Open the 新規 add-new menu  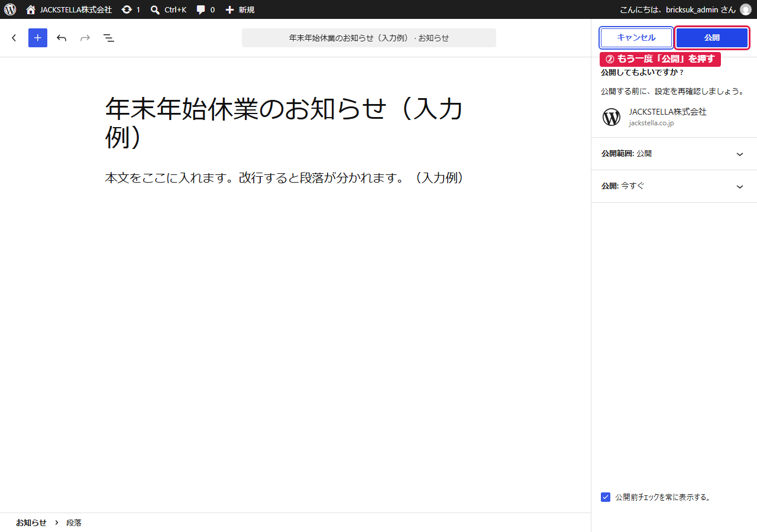coord(240,9)
